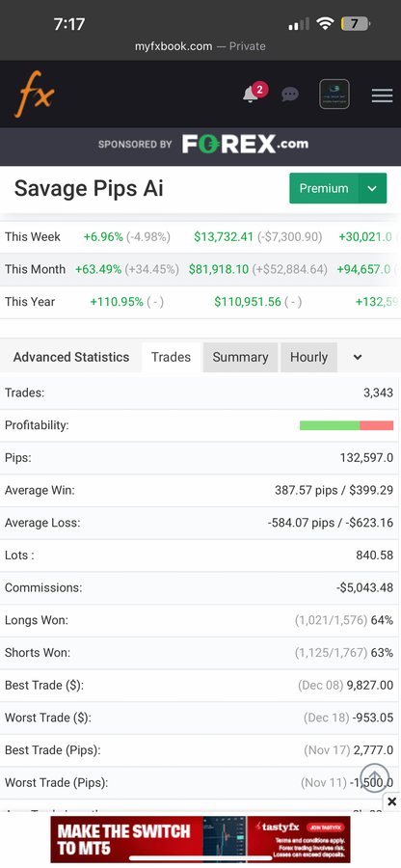Select the Trades tab
The image size is (401, 868).
click(171, 357)
